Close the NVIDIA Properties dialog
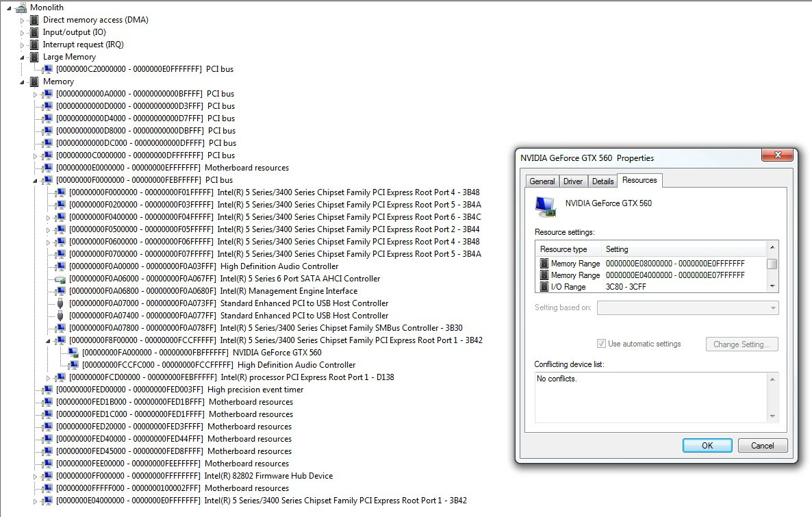The image size is (812, 517). tap(777, 155)
